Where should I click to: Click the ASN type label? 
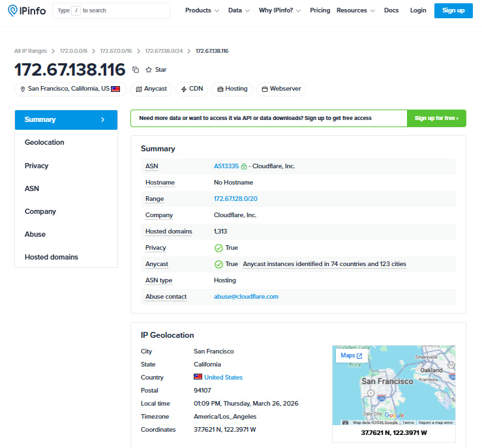pyautogui.click(x=158, y=280)
